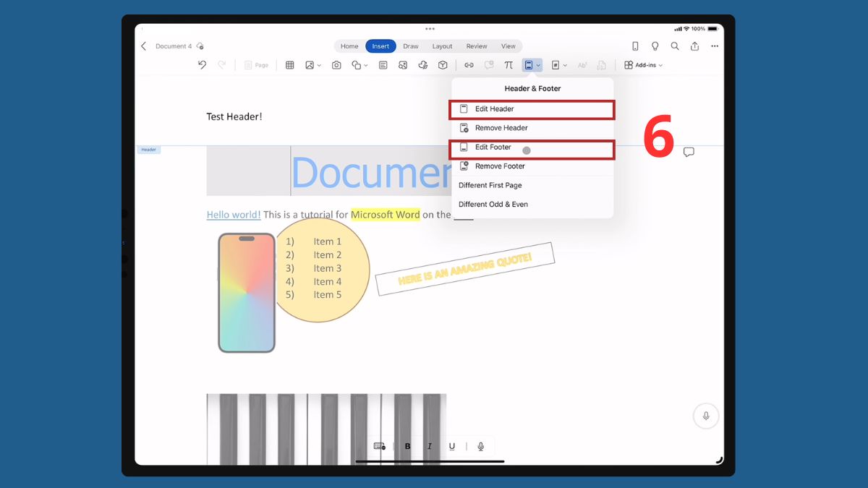Select the piano keys image
868x488 pixels.
coord(326,429)
